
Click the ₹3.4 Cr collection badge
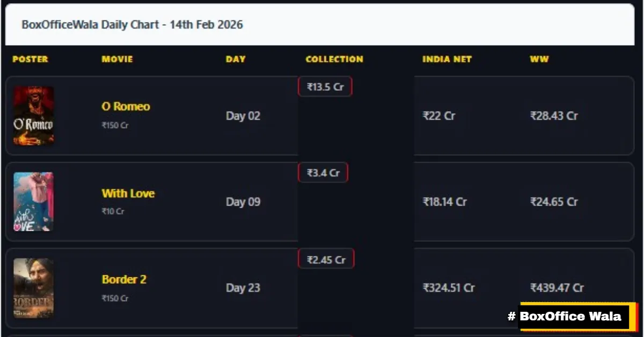323,172
